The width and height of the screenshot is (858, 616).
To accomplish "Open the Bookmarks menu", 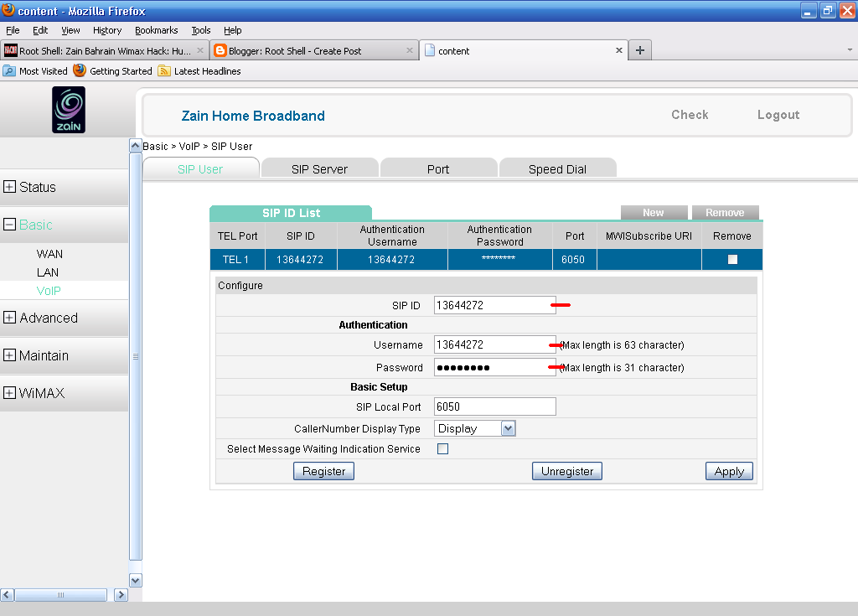I will 157,30.
